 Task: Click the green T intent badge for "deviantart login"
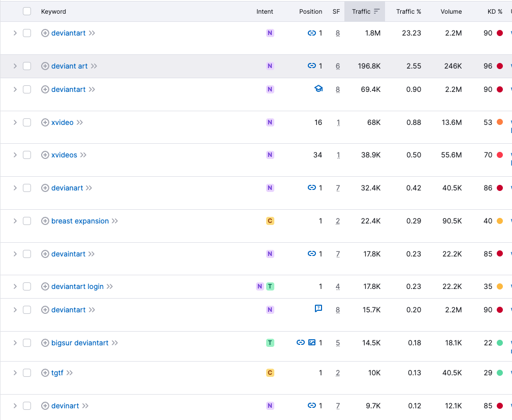270,286
